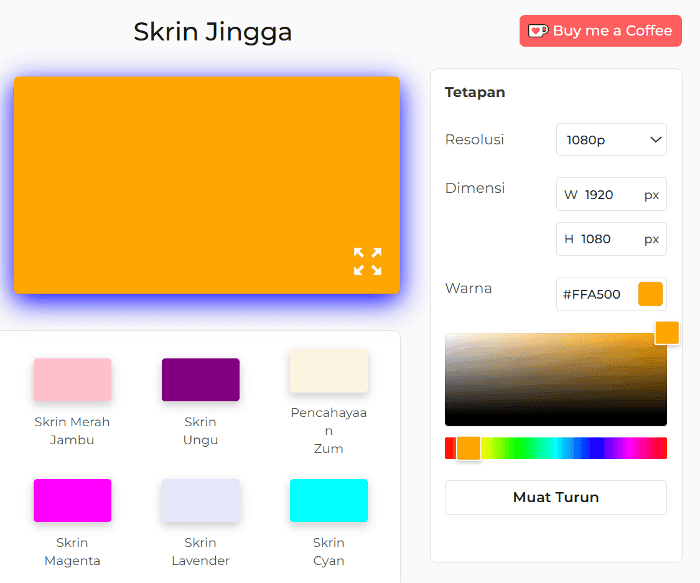Click the Muat Turun download button
Image resolution: width=700 pixels, height=583 pixels.
(x=556, y=497)
